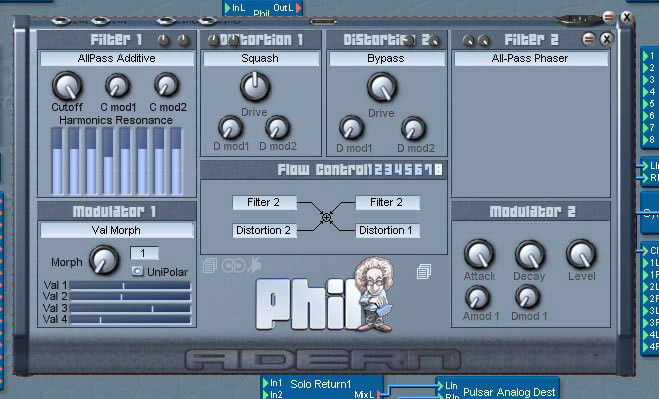Image resolution: width=659 pixels, height=399 pixels.
Task: Click the Distortion 1 Drive knob
Action: [255, 87]
